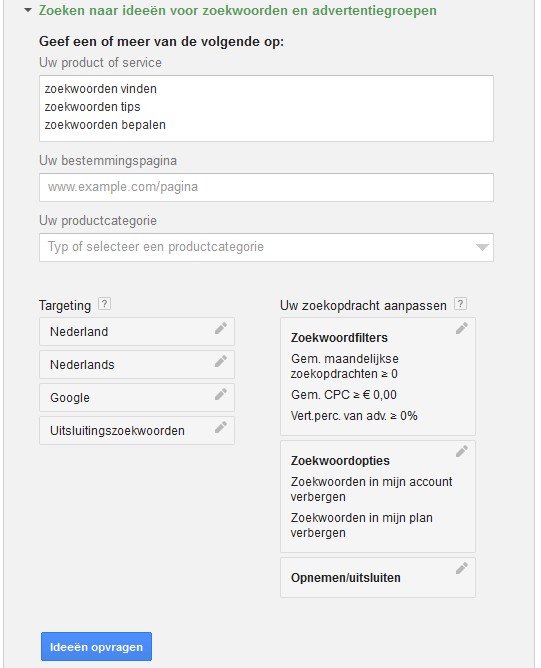The width and height of the screenshot is (541, 668).
Task: Click 'Gem. maandelijkse zoekopdrachten ≥ 0' filter
Action: click(345, 366)
